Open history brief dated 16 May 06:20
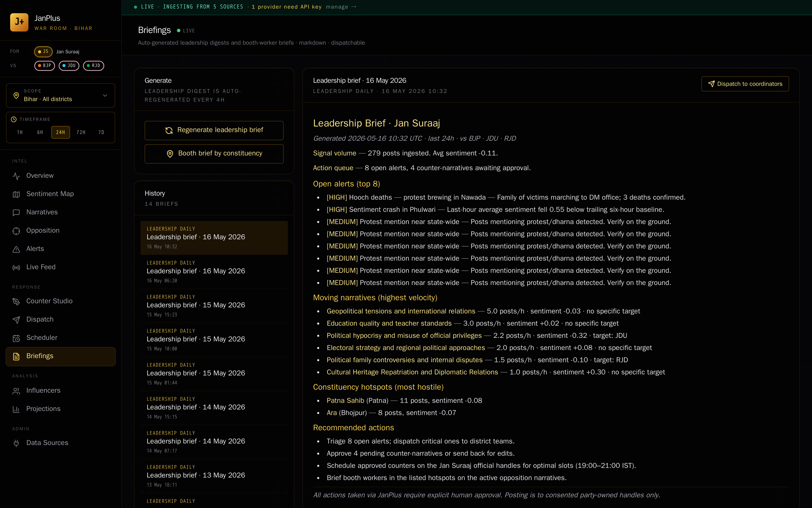This screenshot has height=508, width=812. pos(214,272)
